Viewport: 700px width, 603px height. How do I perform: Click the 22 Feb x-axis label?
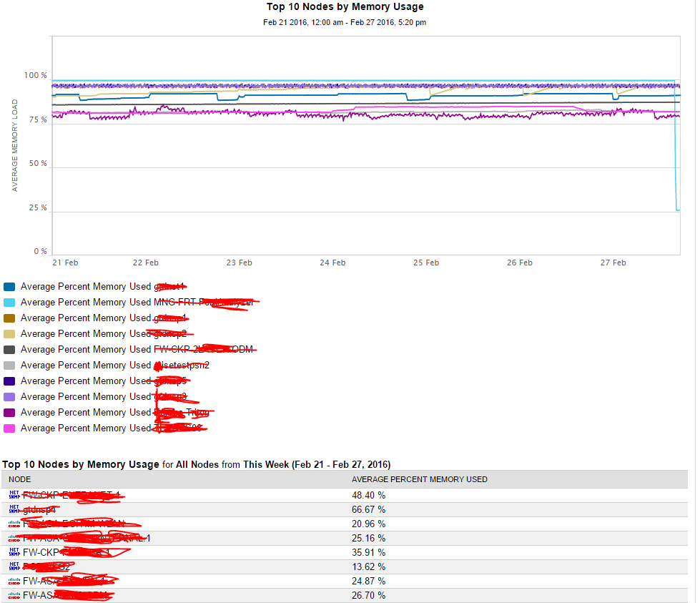pyautogui.click(x=146, y=263)
